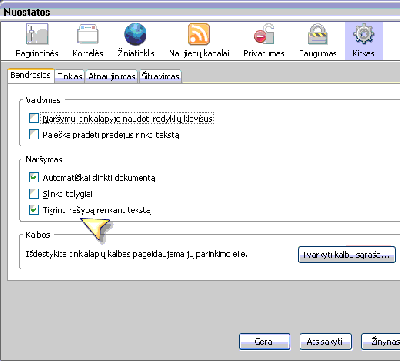Screen dimensions: 400x362
Task: Cancel with the Atsisakyti button
Action: click(x=326, y=342)
